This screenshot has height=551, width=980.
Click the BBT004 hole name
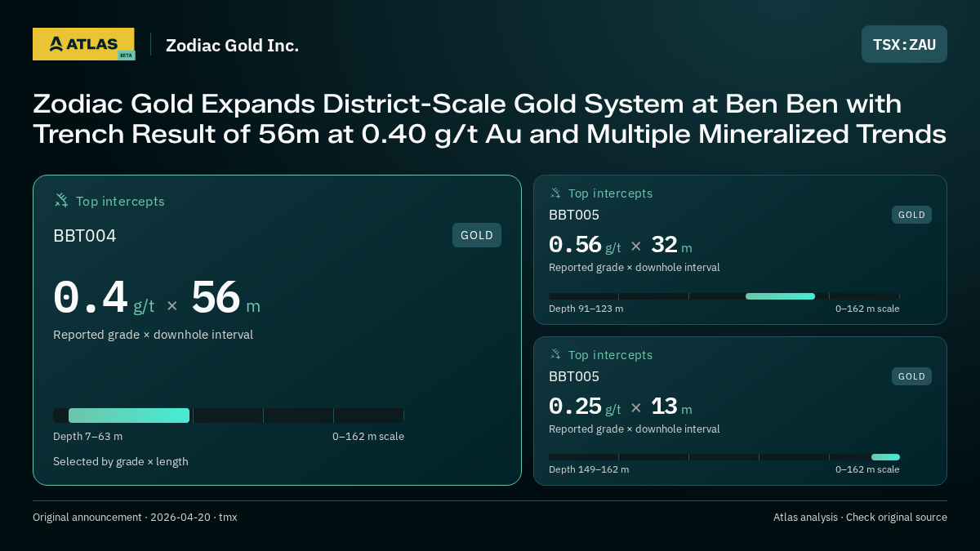[85, 236]
